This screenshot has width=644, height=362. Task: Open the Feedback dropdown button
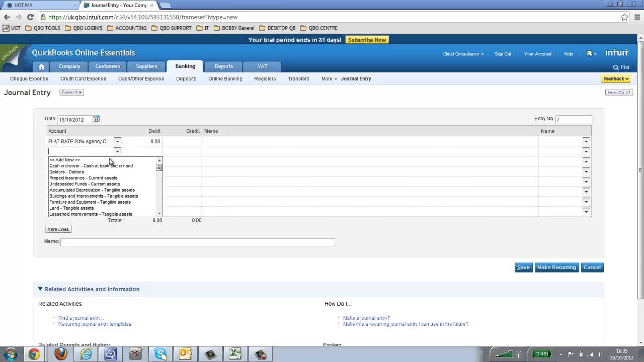(x=616, y=79)
